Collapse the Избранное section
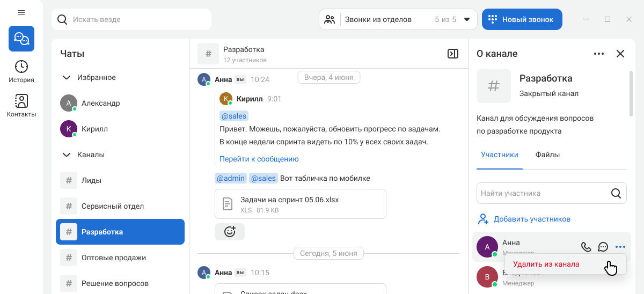644x294 pixels. (67, 78)
